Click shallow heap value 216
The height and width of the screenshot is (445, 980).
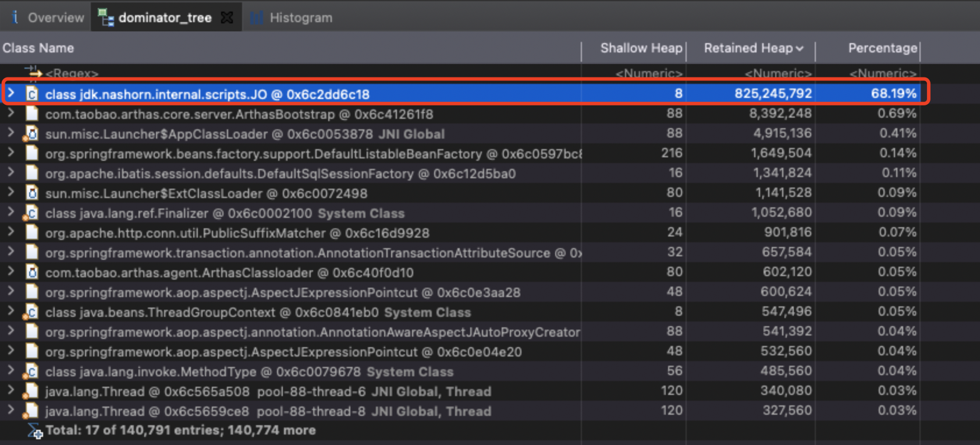pyautogui.click(x=672, y=153)
